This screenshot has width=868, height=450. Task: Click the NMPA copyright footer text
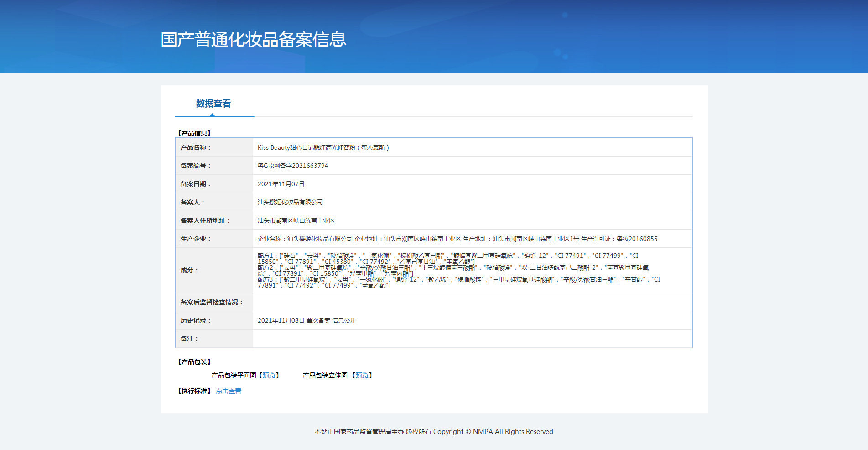(434, 432)
